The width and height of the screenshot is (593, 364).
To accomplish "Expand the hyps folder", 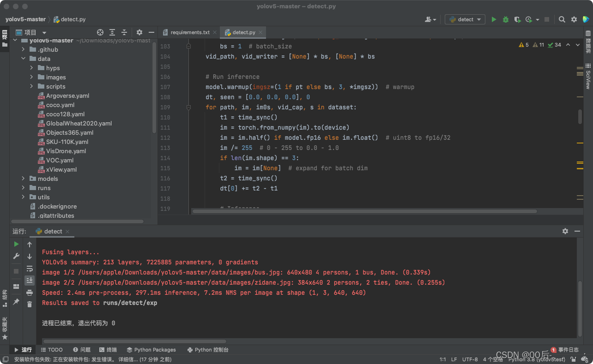I will (x=31, y=68).
